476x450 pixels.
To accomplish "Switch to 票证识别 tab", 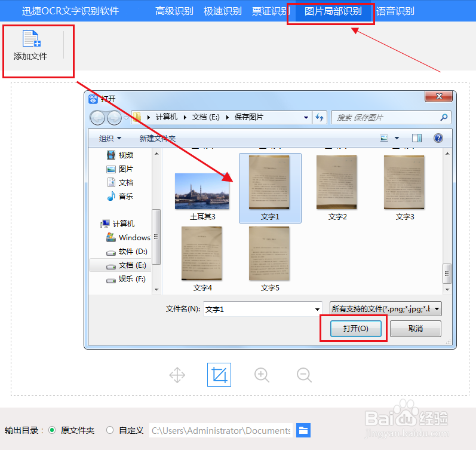I will [269, 11].
